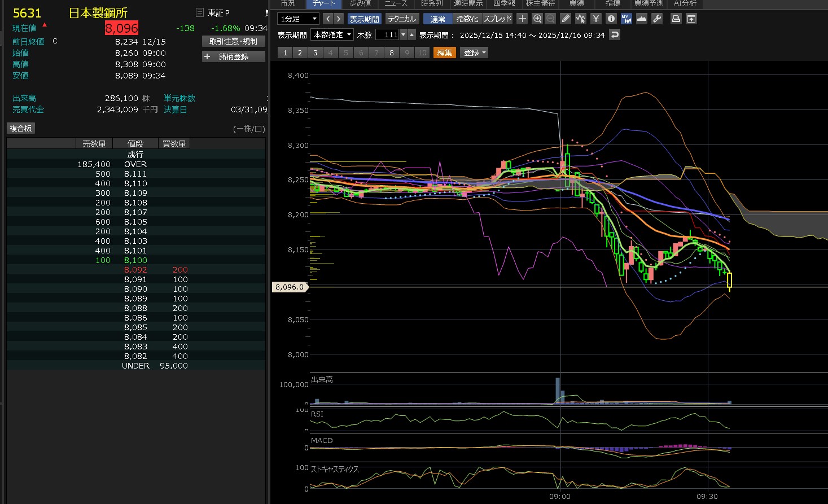Toggle the 指数化 indexed chart mode

(x=467, y=19)
